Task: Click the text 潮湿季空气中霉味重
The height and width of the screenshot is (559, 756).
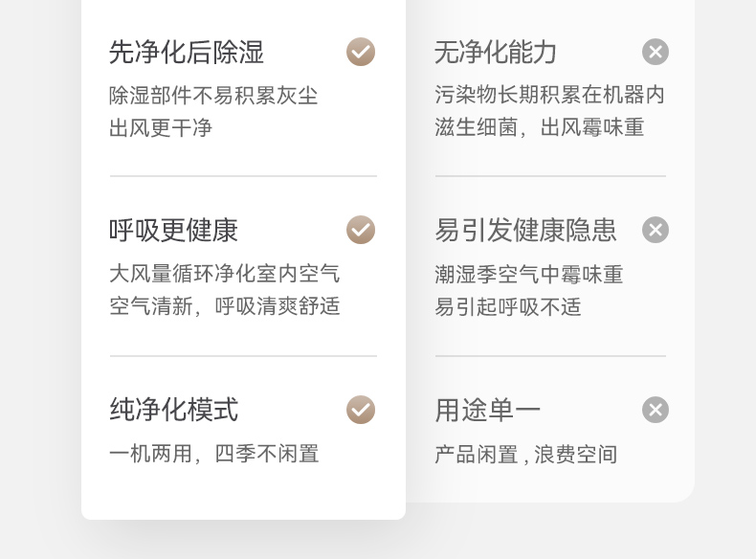Action: tap(528, 276)
